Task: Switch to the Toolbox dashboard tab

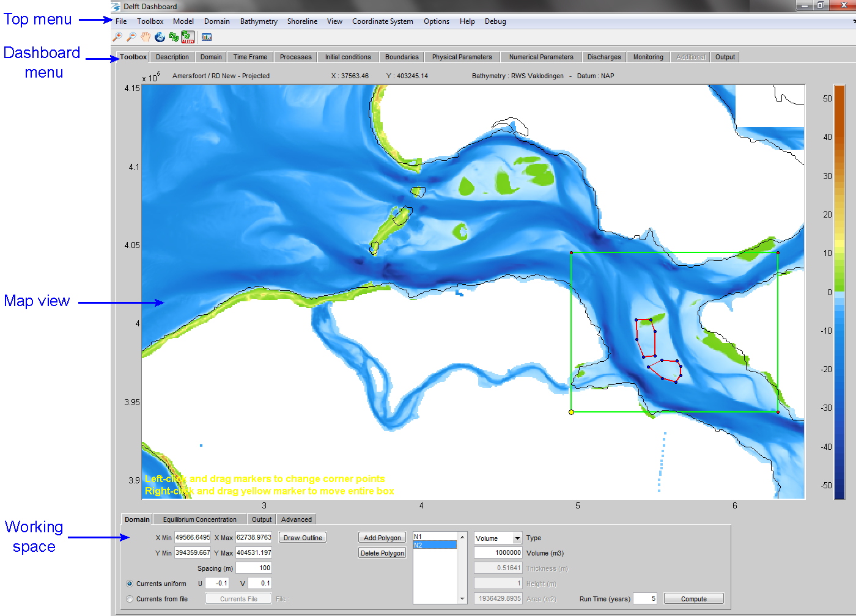Action: point(133,57)
